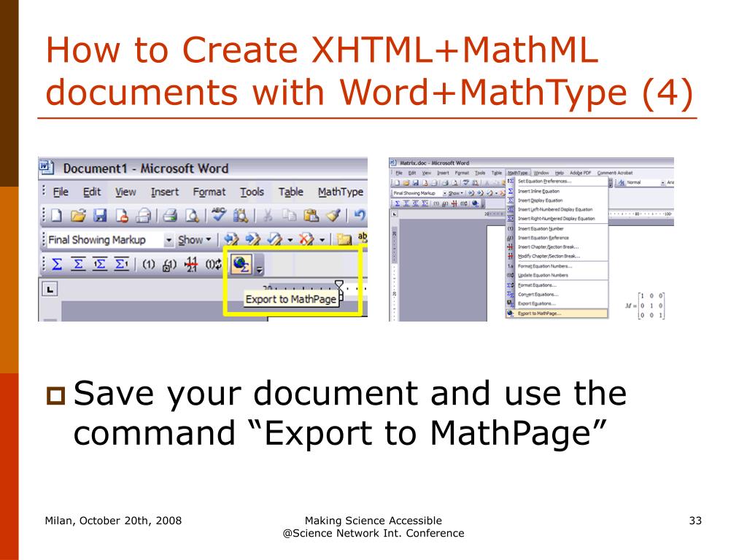Click E-mail icon in Document1 toolbar

tap(143, 216)
